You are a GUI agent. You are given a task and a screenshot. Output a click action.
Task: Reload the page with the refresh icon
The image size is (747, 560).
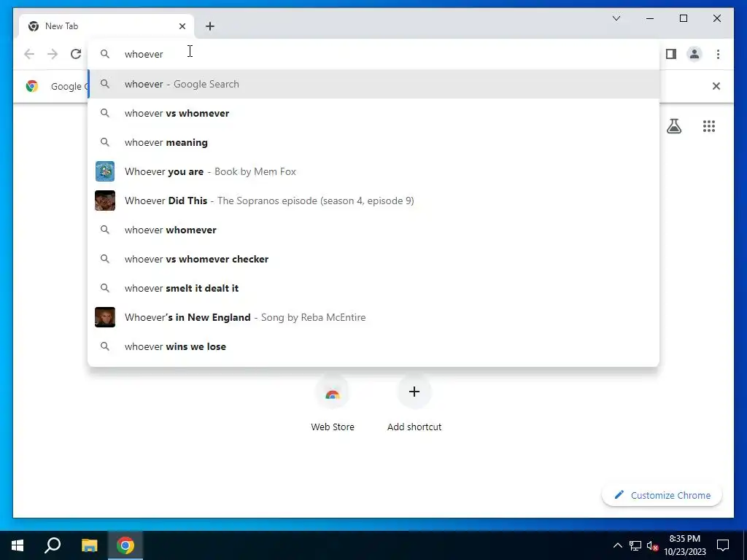(x=76, y=54)
